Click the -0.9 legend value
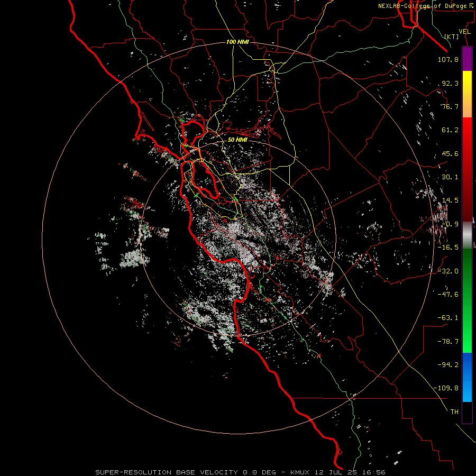Image resolution: width=476 pixels, height=476 pixels. point(450,224)
